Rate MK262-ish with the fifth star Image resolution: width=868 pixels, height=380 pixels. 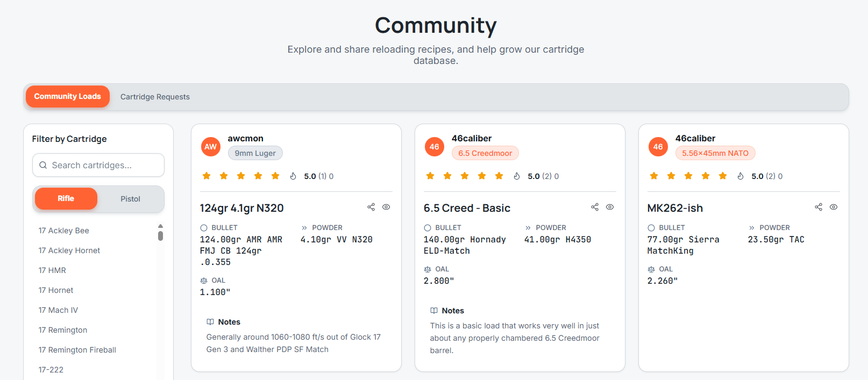pos(723,176)
